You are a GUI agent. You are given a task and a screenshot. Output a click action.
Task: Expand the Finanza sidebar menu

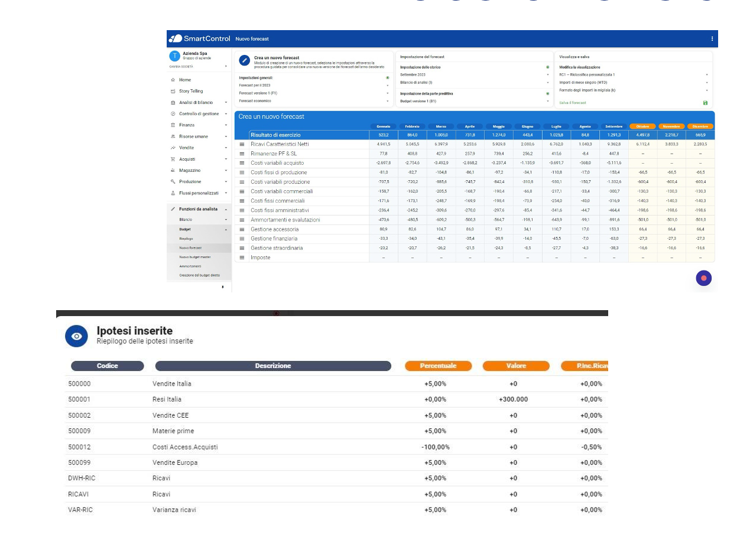[x=199, y=125]
